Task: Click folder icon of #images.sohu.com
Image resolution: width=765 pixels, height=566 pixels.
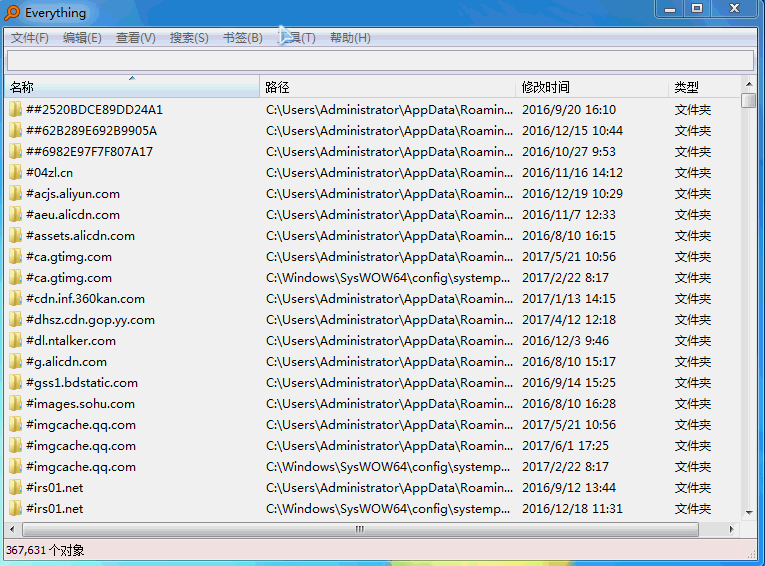Action: (16, 403)
